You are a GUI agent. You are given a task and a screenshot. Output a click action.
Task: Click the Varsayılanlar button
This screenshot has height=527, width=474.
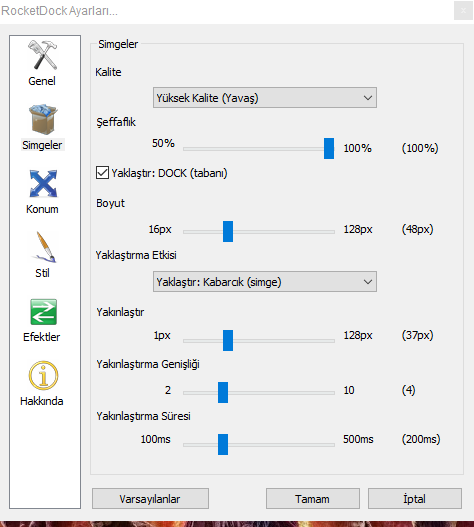150,499
